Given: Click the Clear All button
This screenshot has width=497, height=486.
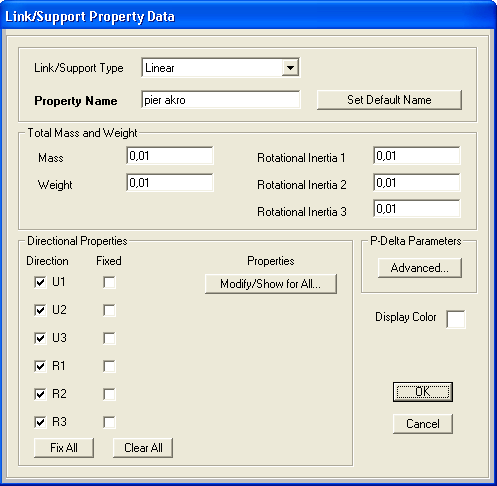Looking at the screenshot, I should coord(143,448).
